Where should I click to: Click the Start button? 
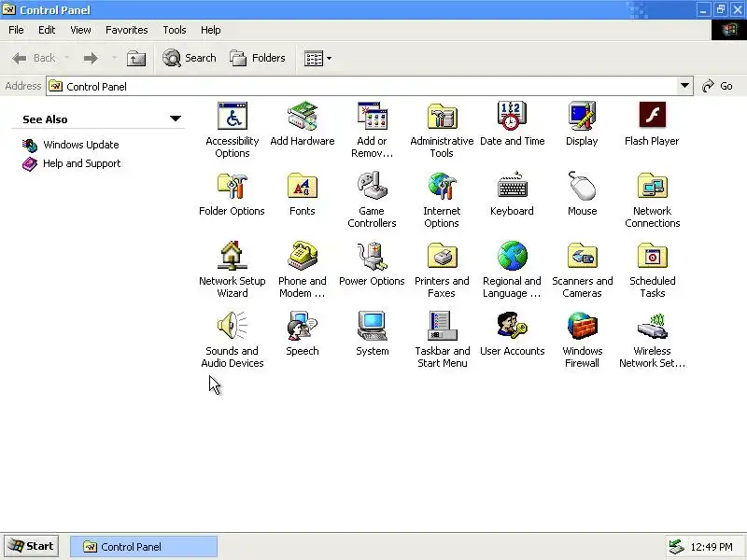coord(32,546)
